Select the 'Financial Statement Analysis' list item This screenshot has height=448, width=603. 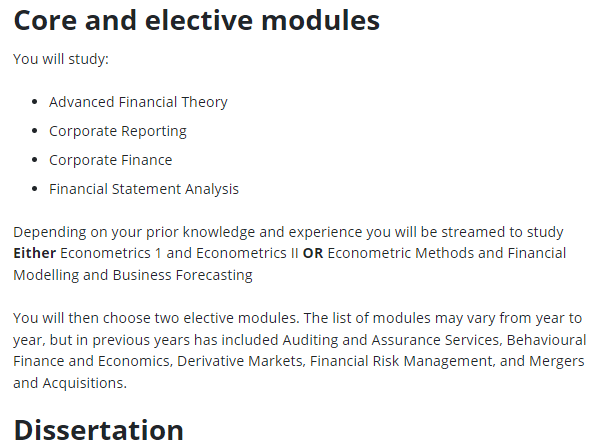click(144, 189)
